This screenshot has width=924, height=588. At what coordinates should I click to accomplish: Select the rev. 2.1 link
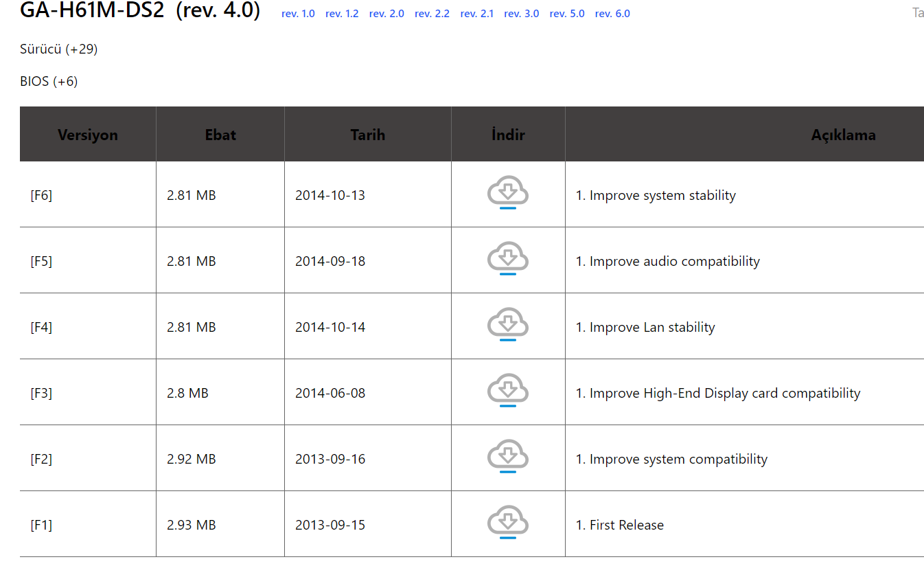(x=477, y=14)
